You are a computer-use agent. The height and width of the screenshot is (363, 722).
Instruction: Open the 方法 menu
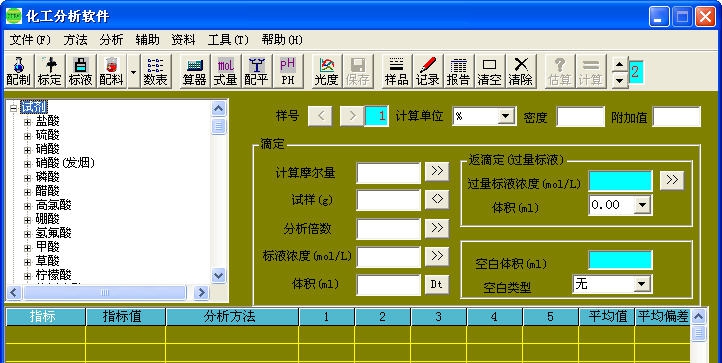[x=76, y=40]
